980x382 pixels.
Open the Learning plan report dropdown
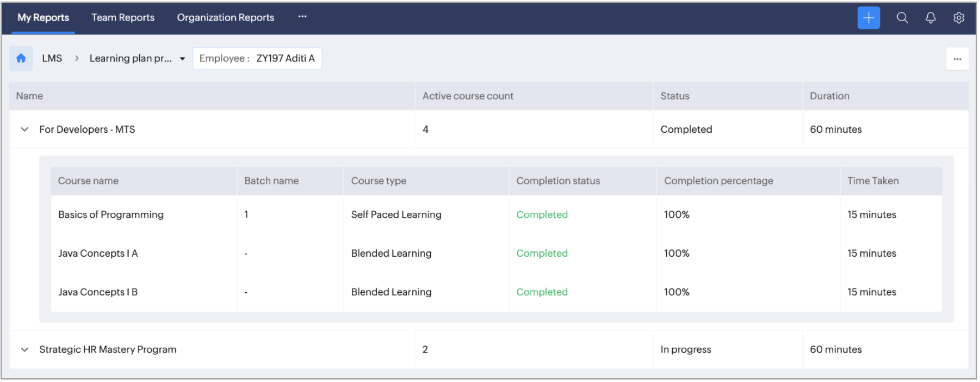182,59
